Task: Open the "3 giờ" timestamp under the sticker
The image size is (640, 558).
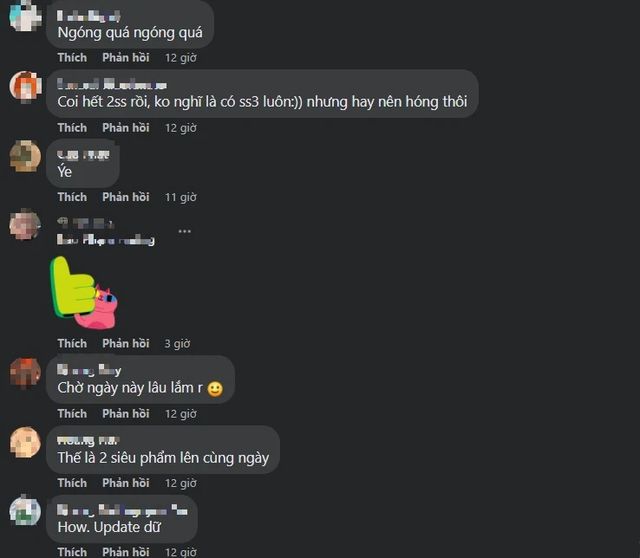Action: click(177, 344)
